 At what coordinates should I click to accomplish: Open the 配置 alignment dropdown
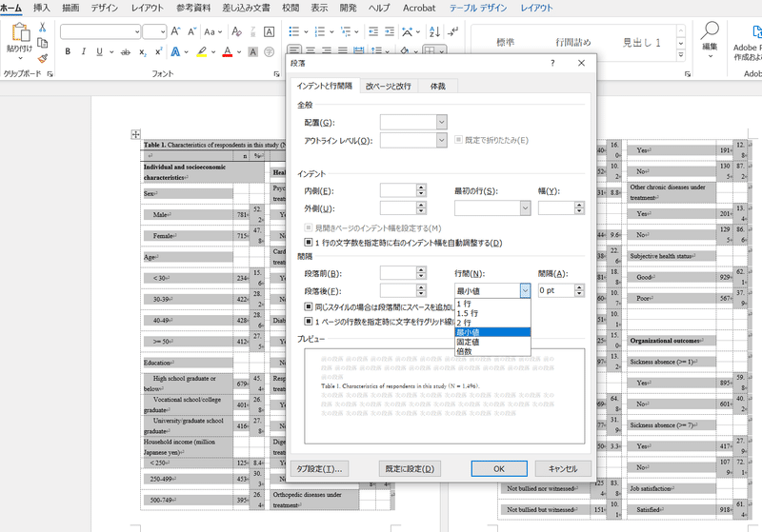(413, 123)
